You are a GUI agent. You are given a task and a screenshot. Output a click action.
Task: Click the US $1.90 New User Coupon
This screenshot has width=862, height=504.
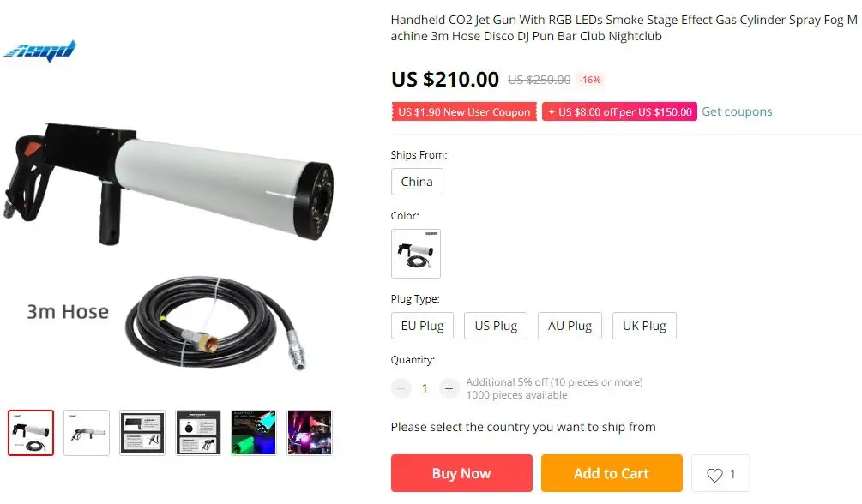464,111
